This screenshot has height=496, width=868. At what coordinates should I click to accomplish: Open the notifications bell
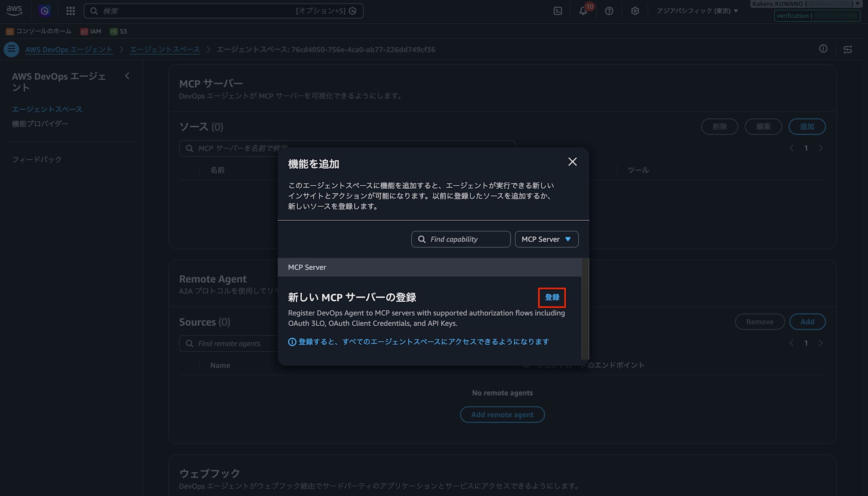tap(583, 11)
